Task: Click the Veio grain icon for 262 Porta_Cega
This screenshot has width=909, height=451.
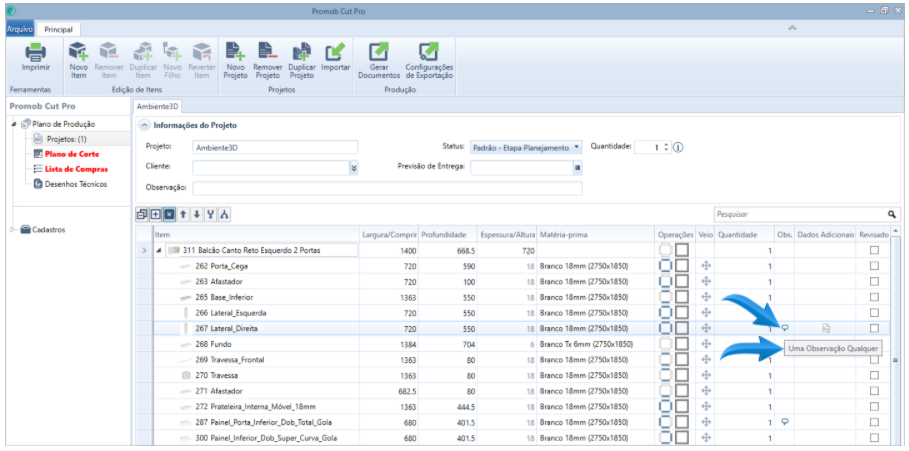Action: click(x=706, y=265)
